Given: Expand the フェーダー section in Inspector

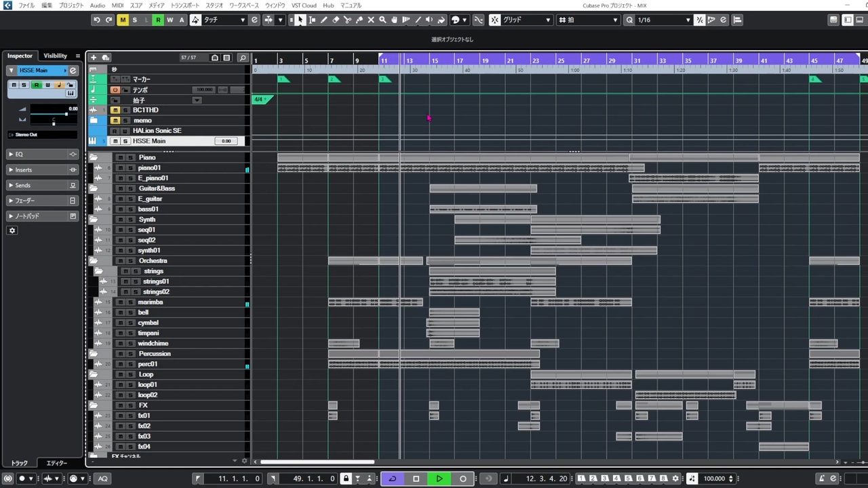Looking at the screenshot, I should click(43, 201).
